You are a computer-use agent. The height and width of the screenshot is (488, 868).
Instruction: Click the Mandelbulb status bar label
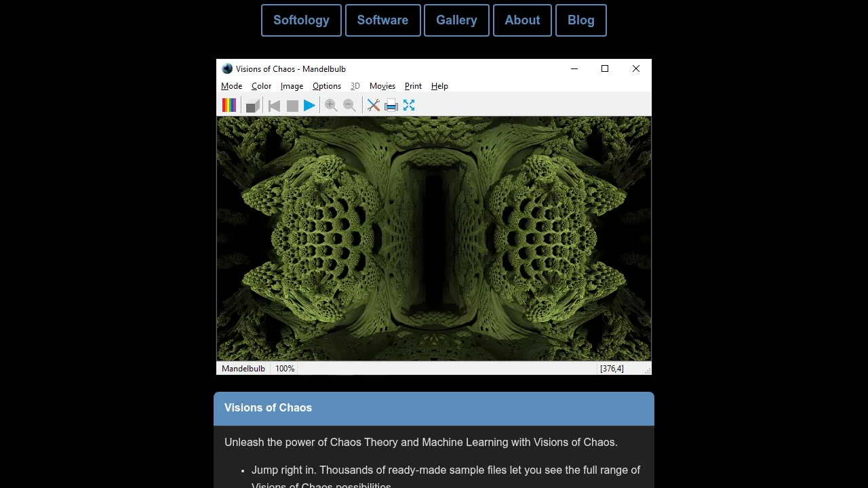(x=243, y=369)
